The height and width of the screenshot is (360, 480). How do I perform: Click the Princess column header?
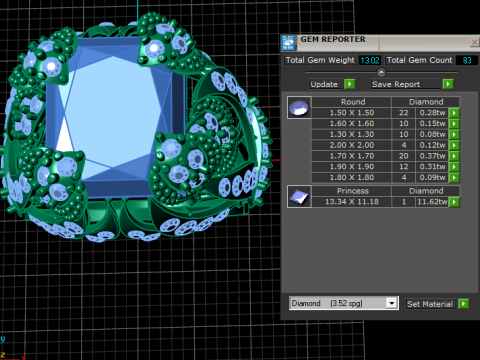tap(351, 191)
